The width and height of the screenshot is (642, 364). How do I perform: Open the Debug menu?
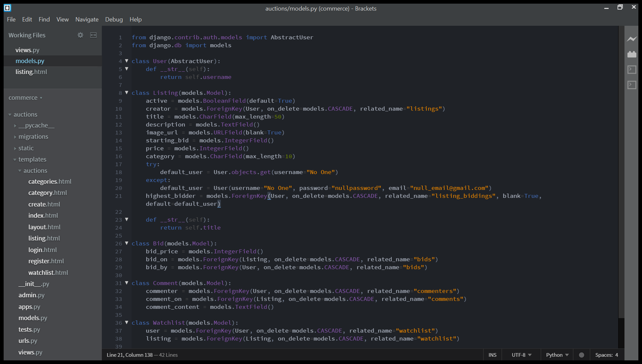coord(114,19)
